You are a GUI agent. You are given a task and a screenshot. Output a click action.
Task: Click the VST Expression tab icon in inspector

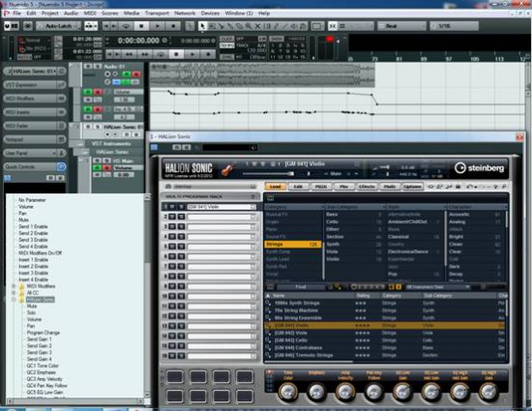pos(61,85)
